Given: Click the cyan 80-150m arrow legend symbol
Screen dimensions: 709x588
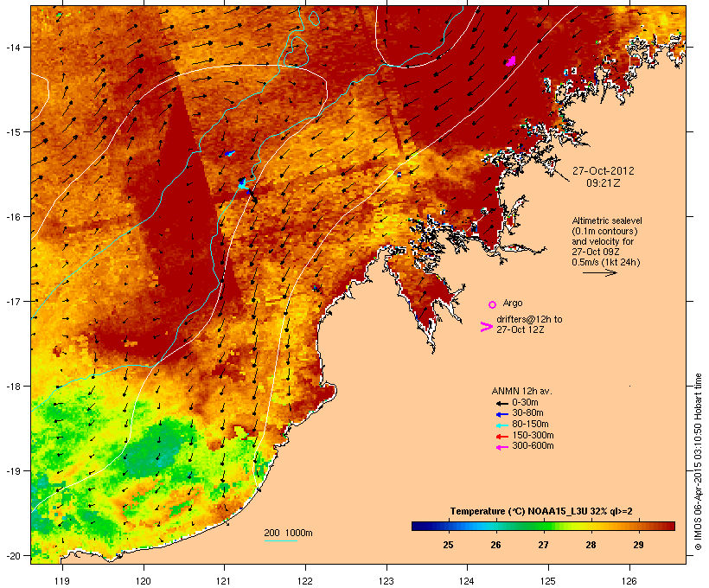Looking at the screenshot, I should 501,425.
